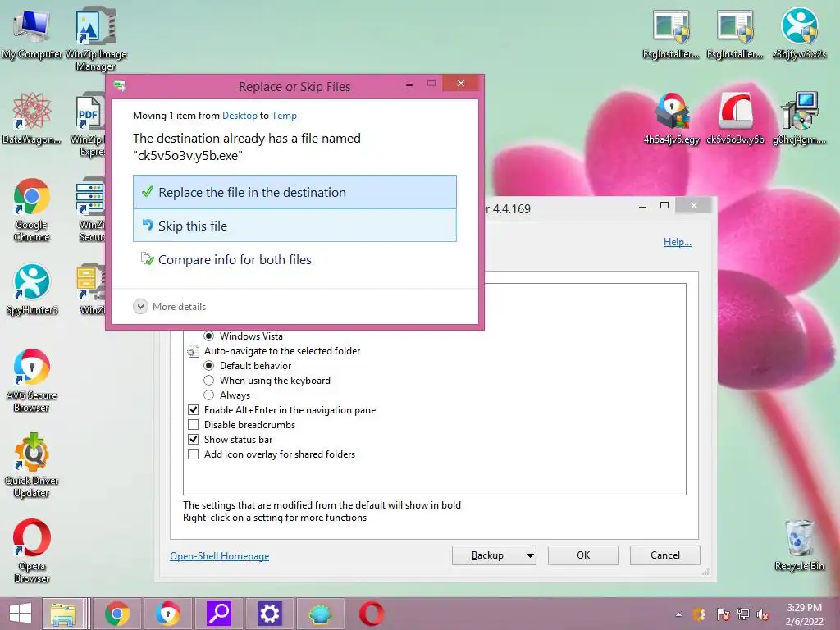Open Chrome from the taskbar
The height and width of the screenshot is (630, 840).
click(117, 614)
